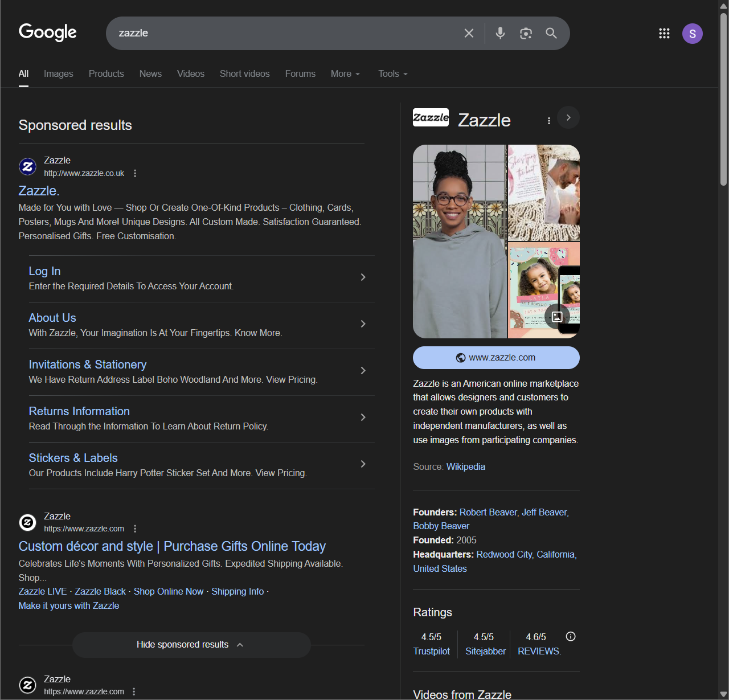This screenshot has height=700, width=729.
Task: Open the wedding couple photo
Action: [544, 193]
